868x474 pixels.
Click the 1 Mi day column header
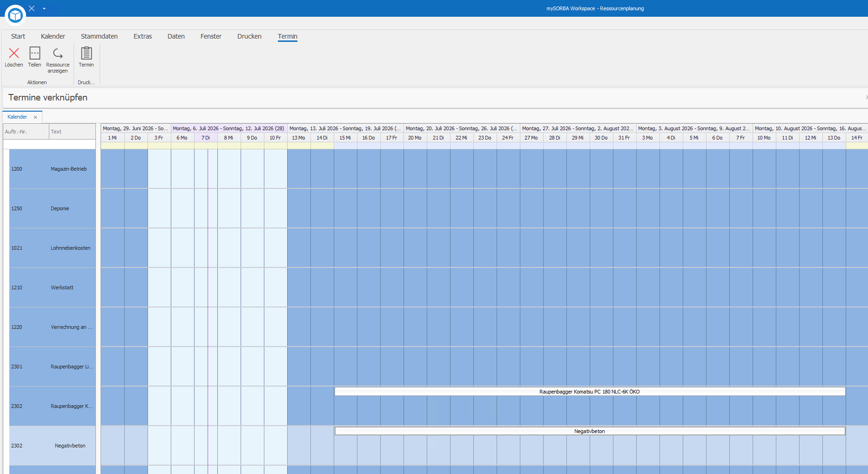(113, 138)
